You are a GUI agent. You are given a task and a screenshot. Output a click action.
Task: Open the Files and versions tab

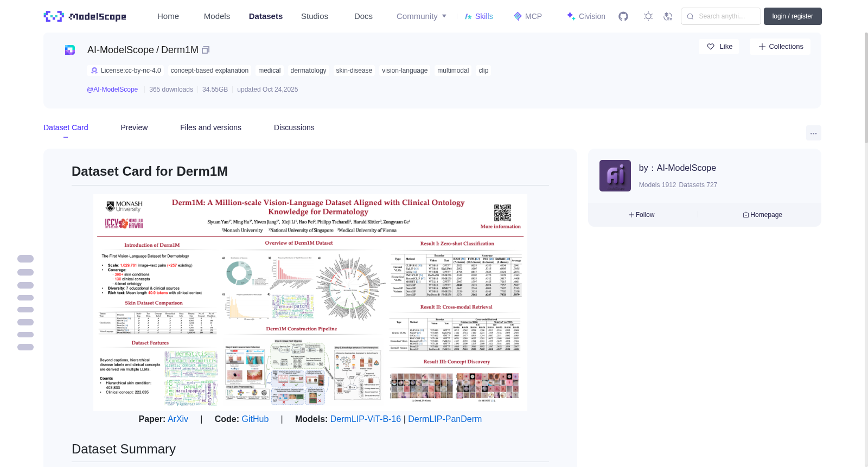[x=210, y=127]
